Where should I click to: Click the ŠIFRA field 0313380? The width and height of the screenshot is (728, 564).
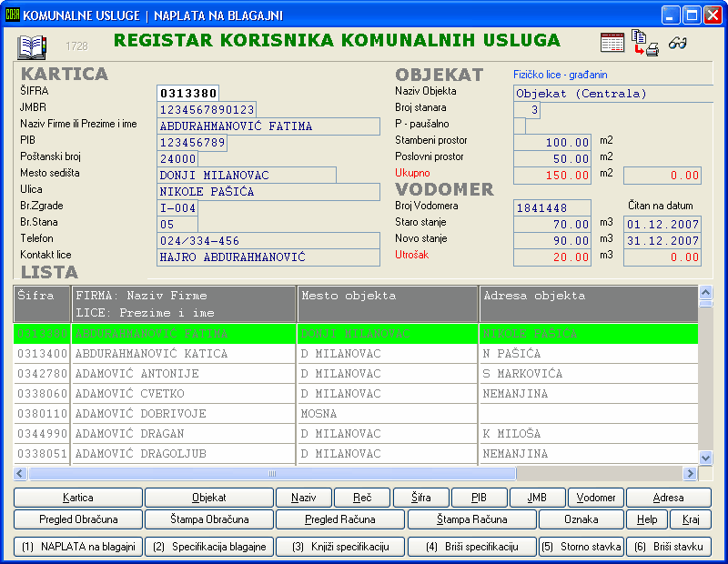(x=188, y=94)
